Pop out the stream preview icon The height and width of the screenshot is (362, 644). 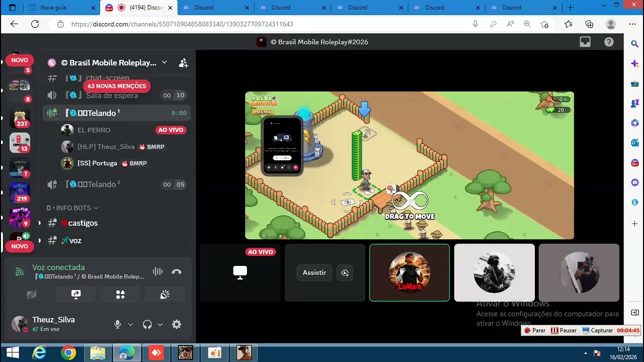click(x=345, y=273)
